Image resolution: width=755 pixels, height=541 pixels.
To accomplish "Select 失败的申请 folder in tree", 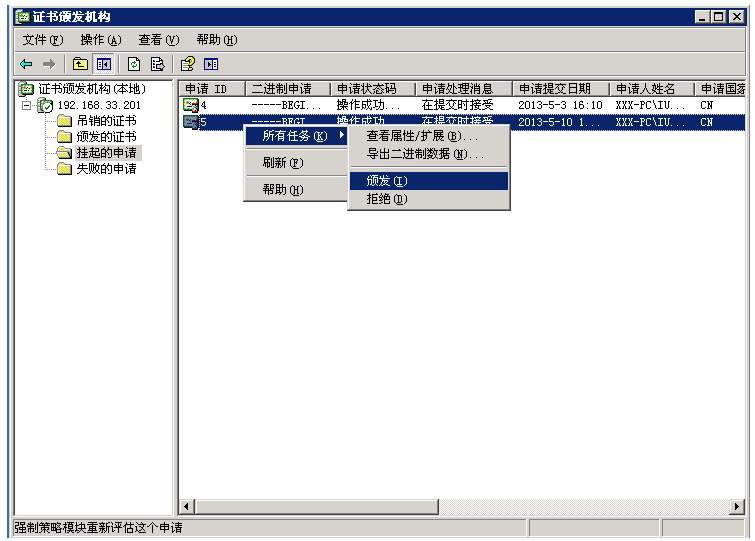I will click(106, 169).
